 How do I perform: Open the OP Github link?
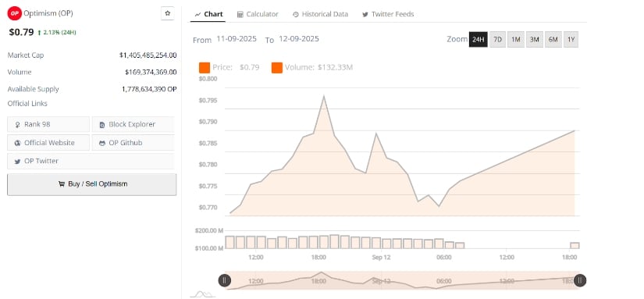(133, 143)
